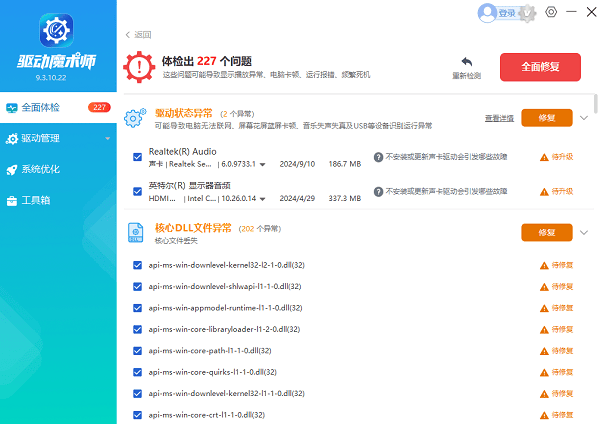The width and height of the screenshot is (600, 424).
Task: Click the 驱动状态异常 gear section icon
Action: [135, 118]
